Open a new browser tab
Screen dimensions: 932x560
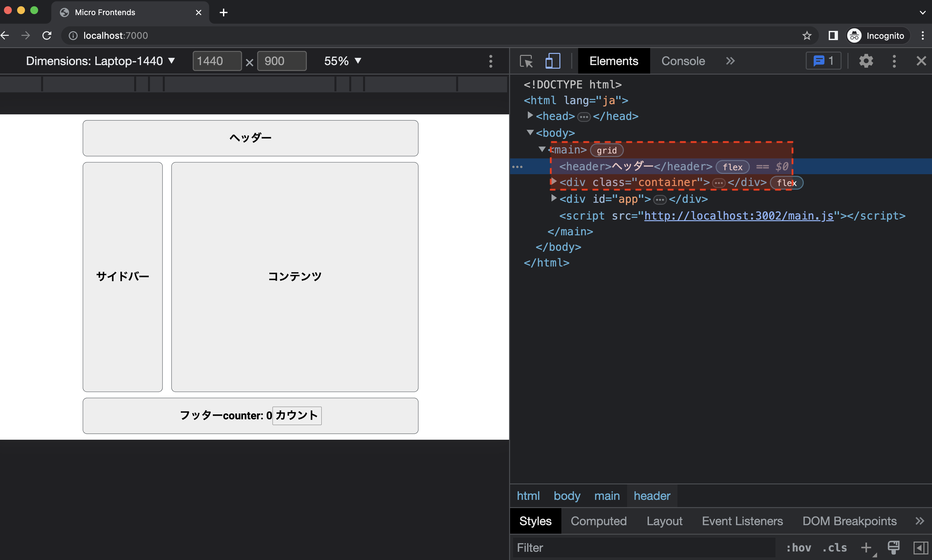pos(224,12)
